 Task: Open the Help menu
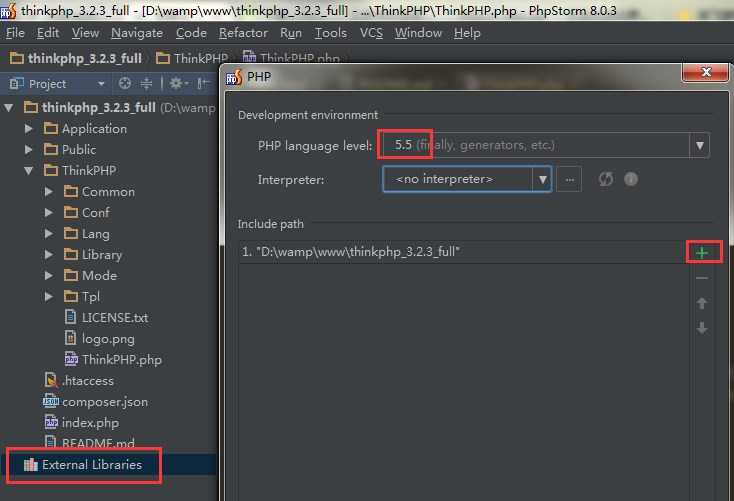click(x=467, y=33)
